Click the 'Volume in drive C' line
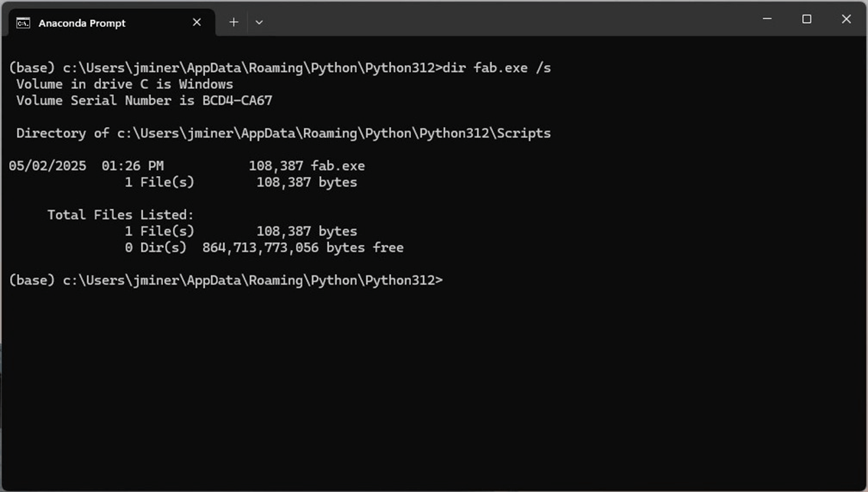Image resolution: width=868 pixels, height=492 pixels. click(124, 84)
